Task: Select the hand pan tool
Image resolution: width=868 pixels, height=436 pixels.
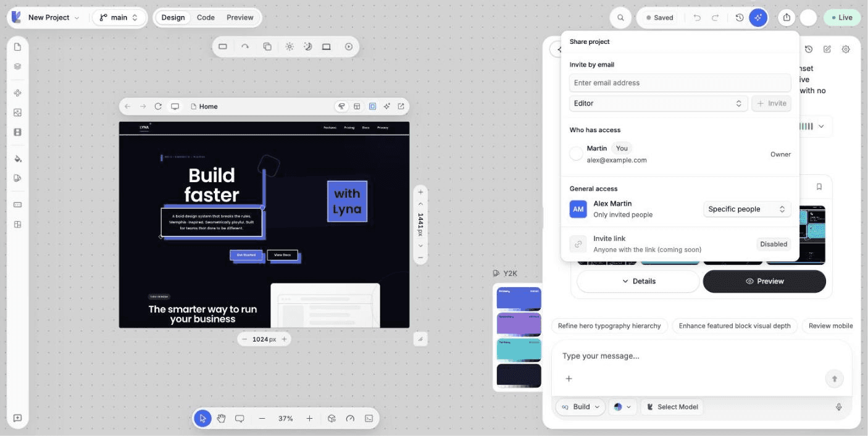Action: [x=221, y=418]
